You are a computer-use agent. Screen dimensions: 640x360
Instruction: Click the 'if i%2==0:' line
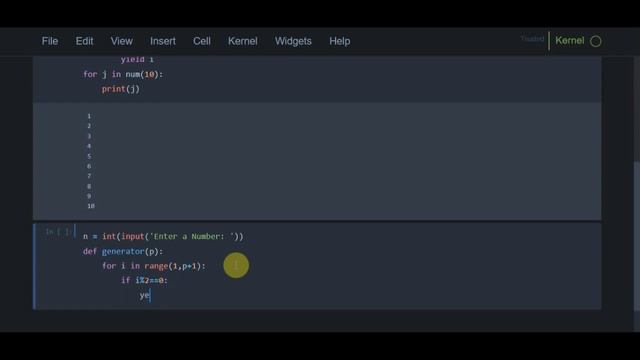pos(144,280)
